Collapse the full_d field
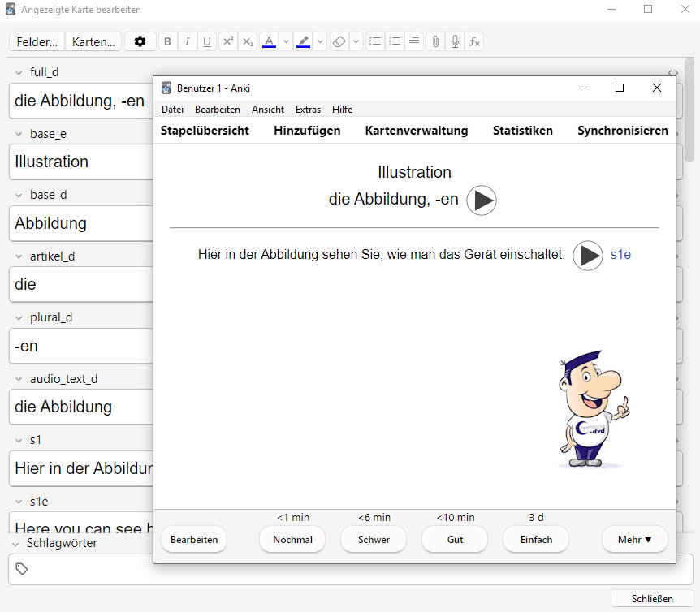Image resolution: width=700 pixels, height=612 pixels. pos(19,72)
